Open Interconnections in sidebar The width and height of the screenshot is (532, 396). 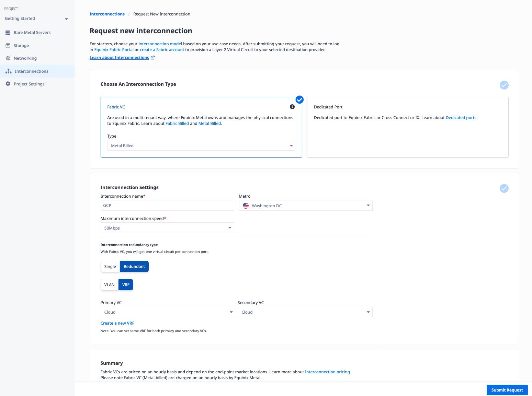[37, 71]
